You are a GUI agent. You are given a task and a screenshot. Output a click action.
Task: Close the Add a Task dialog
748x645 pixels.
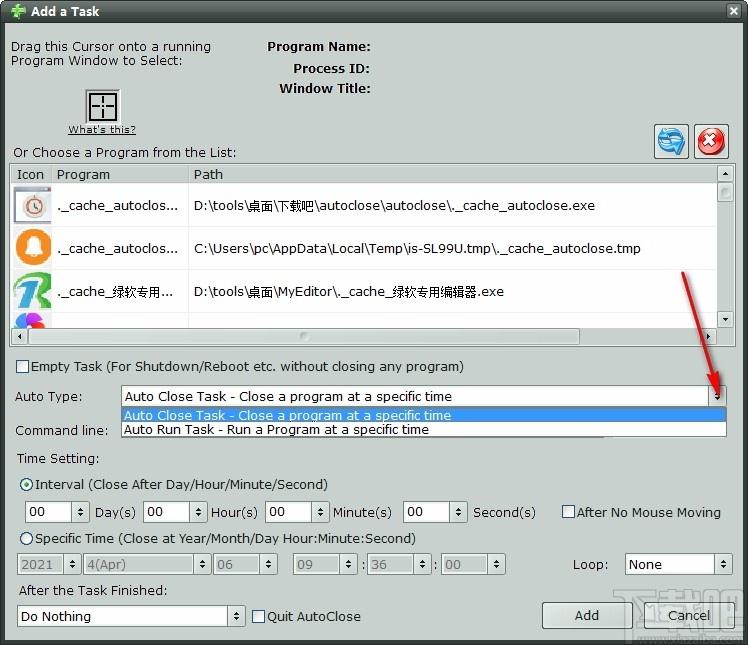[734, 10]
